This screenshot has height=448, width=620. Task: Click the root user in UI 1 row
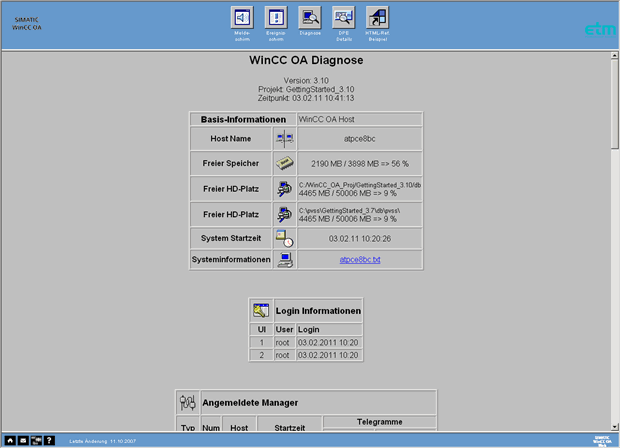pos(282,342)
